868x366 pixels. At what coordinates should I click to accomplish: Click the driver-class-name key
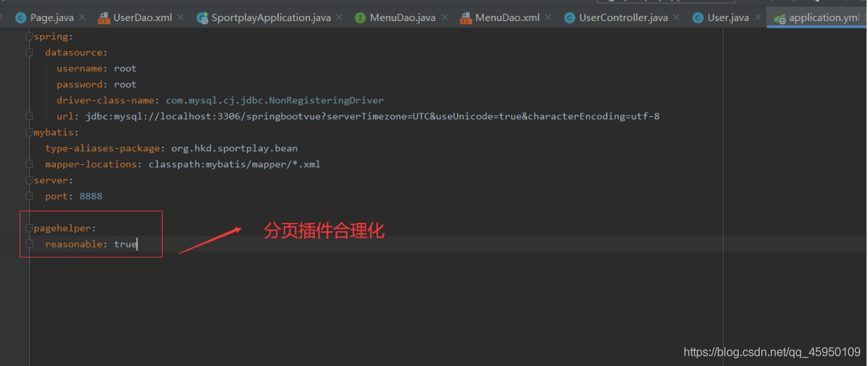click(x=105, y=101)
